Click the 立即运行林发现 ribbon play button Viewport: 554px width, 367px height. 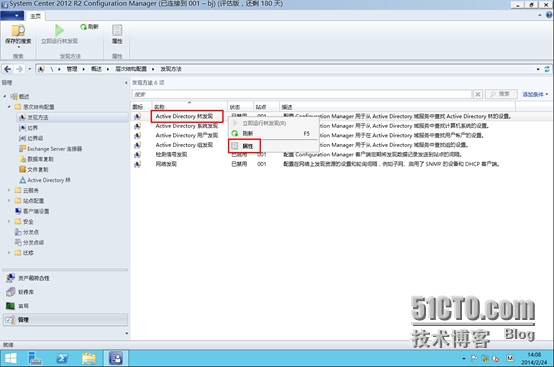[x=59, y=34]
